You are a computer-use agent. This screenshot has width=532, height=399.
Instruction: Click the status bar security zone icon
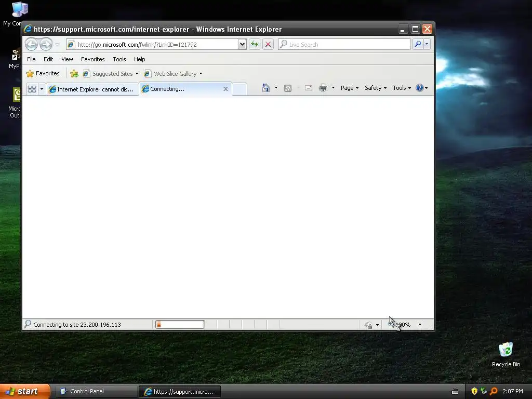(368, 325)
